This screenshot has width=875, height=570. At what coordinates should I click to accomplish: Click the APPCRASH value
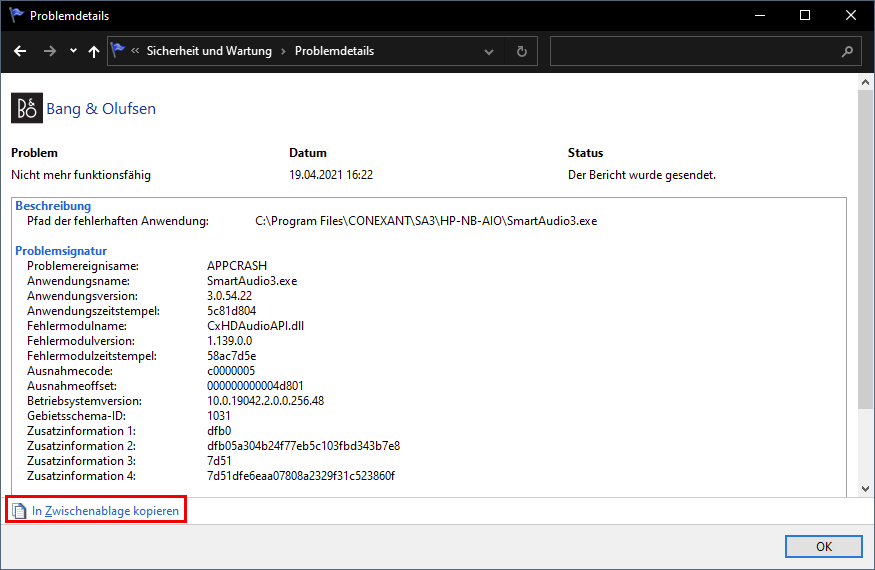[x=237, y=266]
